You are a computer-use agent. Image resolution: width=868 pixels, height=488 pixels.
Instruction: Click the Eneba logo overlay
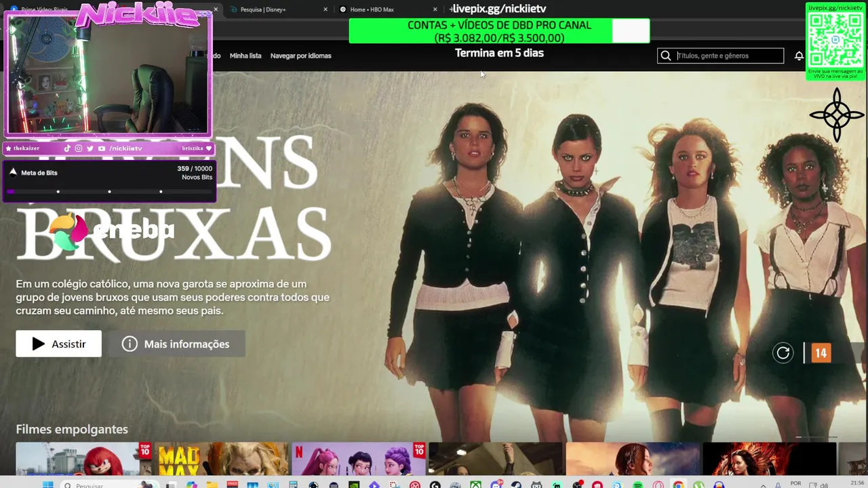(x=112, y=231)
